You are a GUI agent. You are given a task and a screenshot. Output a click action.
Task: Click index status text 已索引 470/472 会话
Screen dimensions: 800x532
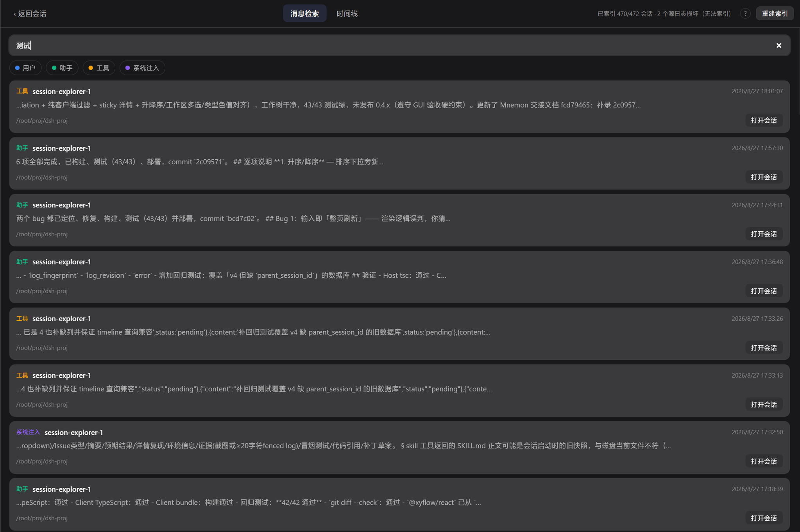(625, 14)
